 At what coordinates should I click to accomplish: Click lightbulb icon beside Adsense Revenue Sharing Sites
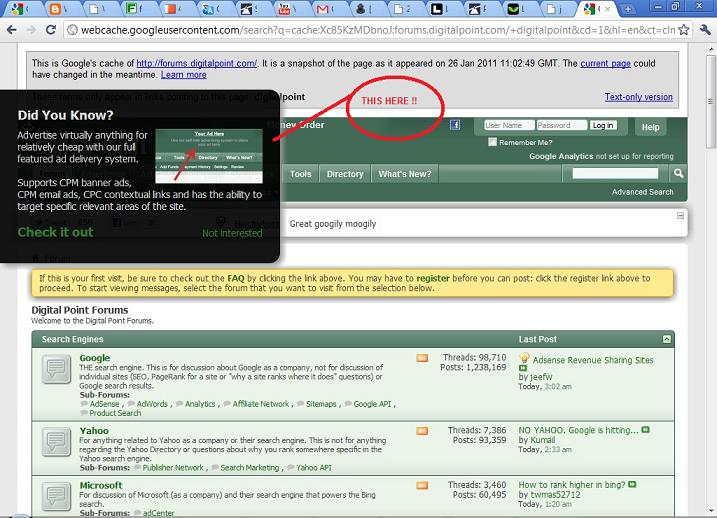pyautogui.click(x=524, y=358)
